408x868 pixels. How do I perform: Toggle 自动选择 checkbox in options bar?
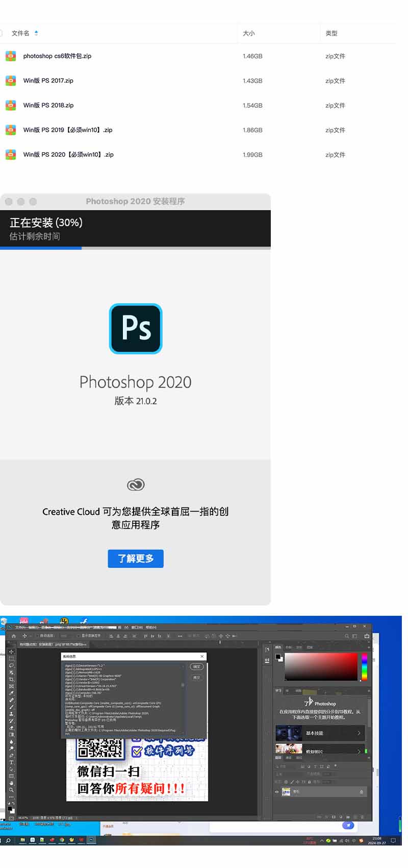tap(36, 636)
